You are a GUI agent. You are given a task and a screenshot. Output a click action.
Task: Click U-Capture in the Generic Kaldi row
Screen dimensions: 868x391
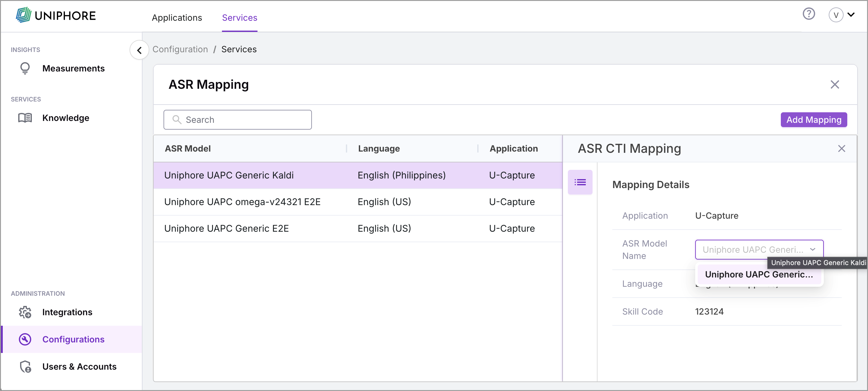tap(512, 175)
